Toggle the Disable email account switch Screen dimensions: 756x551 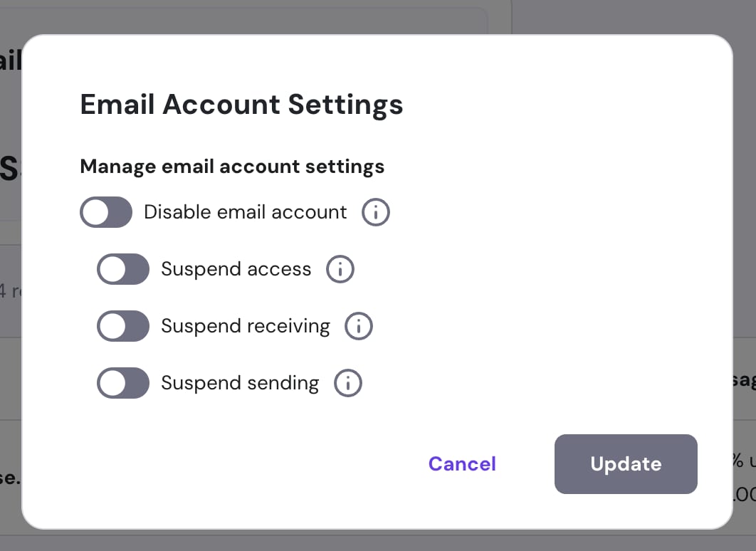106,212
